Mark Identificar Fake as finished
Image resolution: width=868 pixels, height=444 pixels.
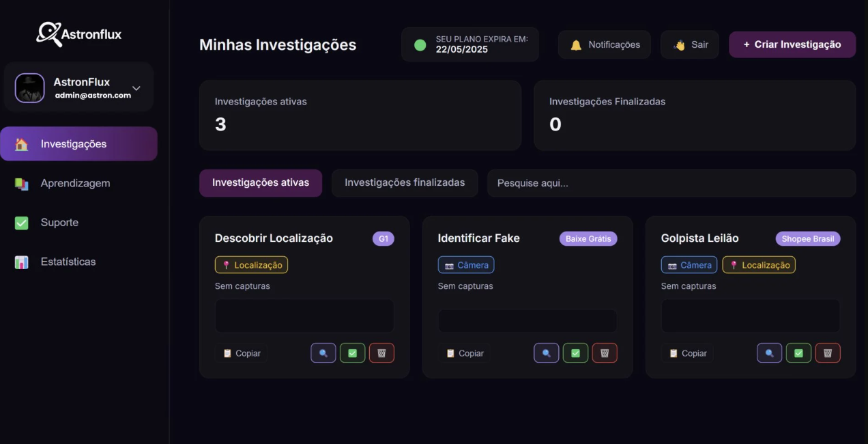(576, 353)
